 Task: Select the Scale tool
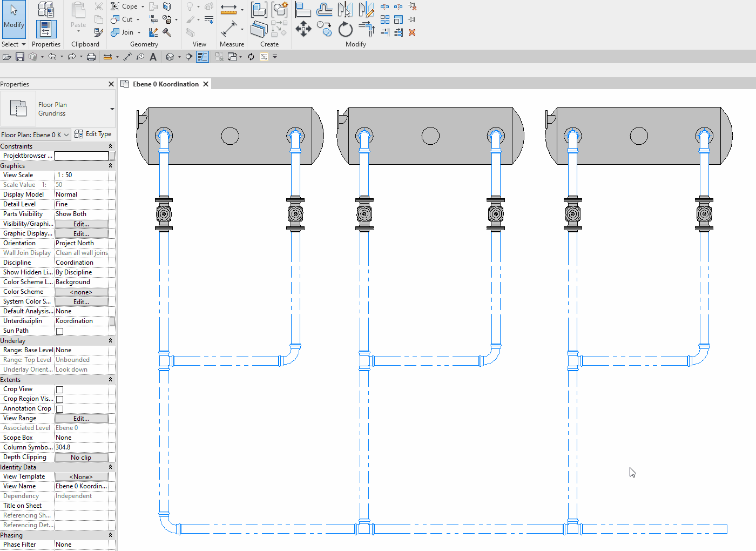coord(398,19)
